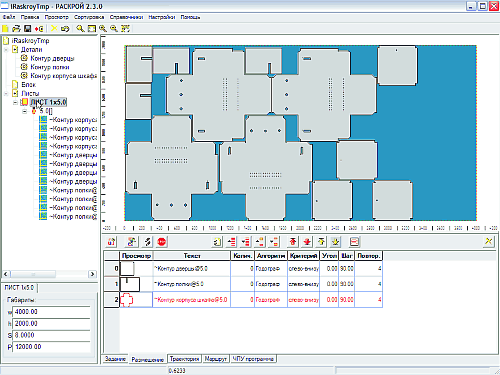Collapse the Детали tree node
Screen dimensions: 500x375
pos(6,50)
